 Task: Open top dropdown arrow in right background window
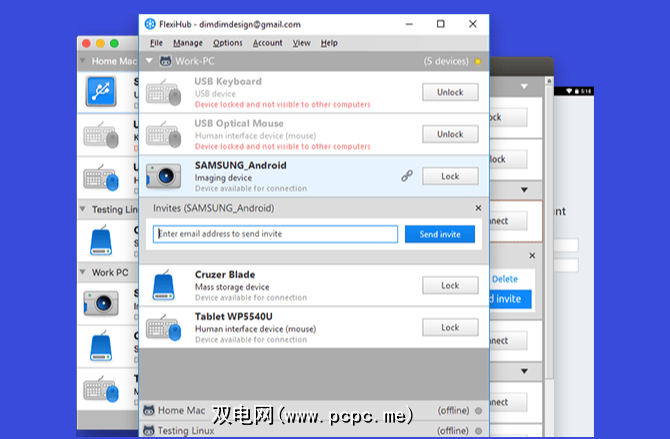click(524, 86)
